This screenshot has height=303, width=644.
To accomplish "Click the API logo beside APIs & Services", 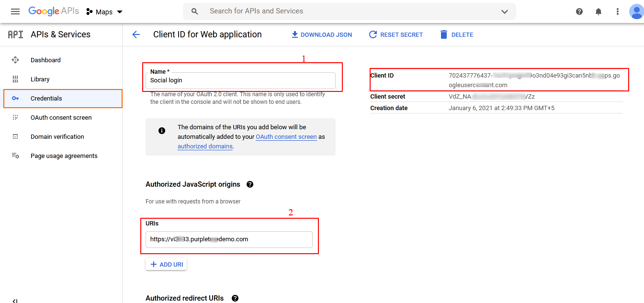I will click(x=16, y=34).
